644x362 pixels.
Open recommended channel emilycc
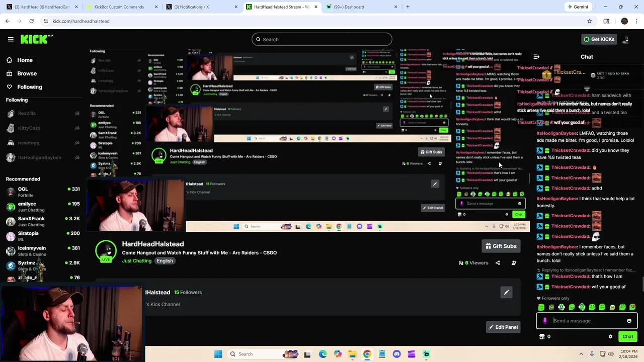coord(42,207)
